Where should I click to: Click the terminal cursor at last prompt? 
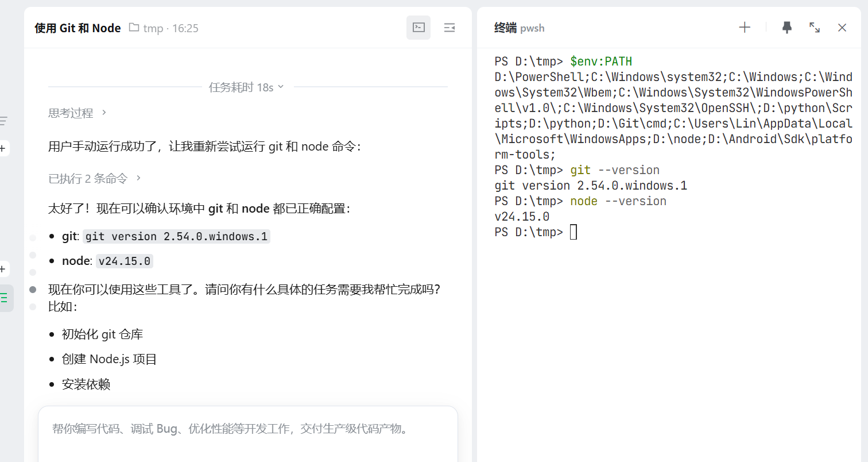click(x=573, y=232)
